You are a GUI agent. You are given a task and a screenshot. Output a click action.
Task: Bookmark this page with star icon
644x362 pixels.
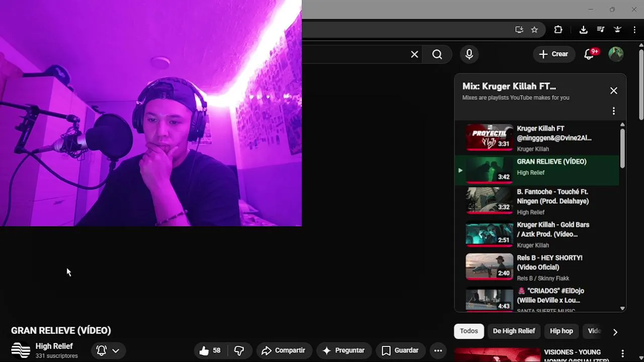click(534, 30)
